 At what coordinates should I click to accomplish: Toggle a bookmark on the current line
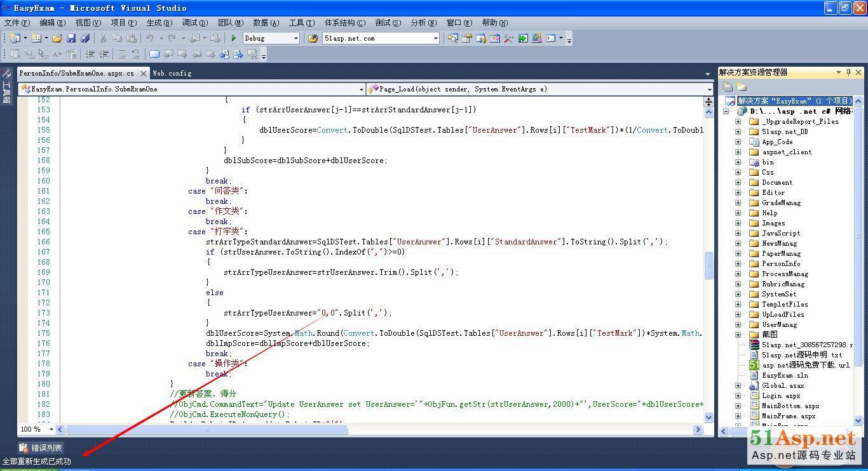click(154, 55)
